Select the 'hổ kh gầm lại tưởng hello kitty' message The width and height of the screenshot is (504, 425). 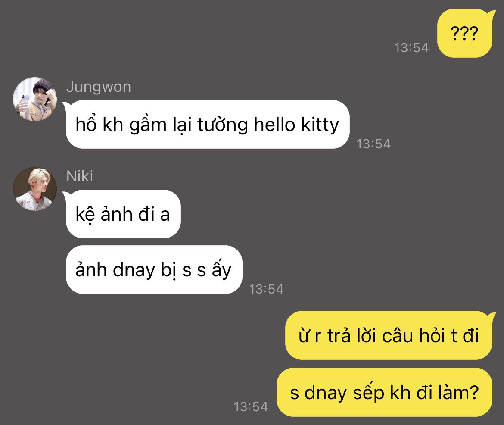tap(208, 125)
